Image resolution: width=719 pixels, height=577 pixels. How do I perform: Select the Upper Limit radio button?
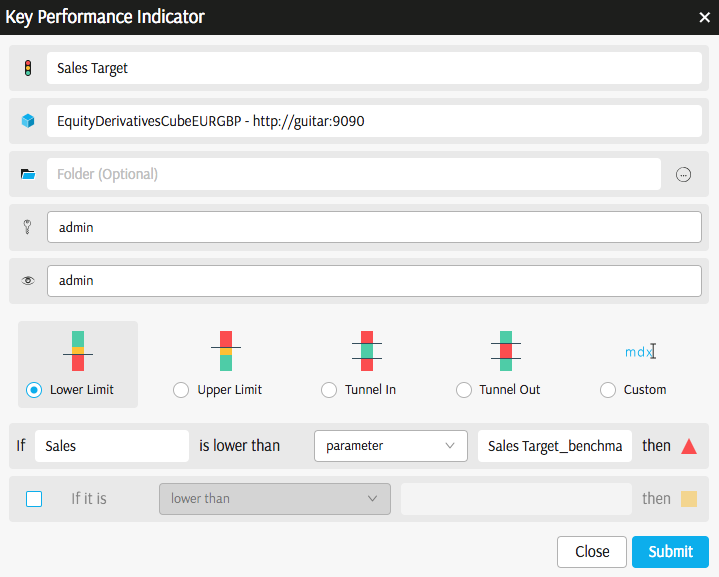point(181,390)
